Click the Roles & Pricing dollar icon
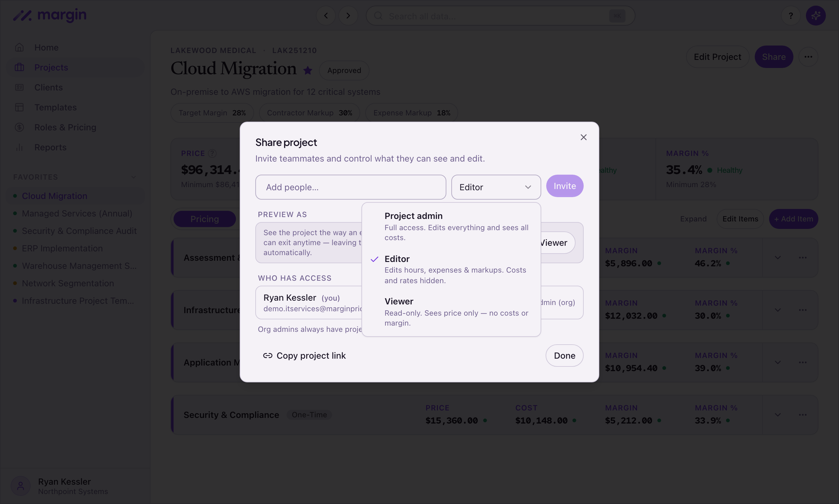 19,127
